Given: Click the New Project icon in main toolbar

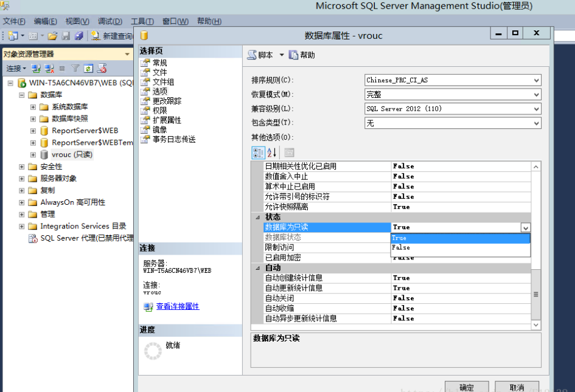Looking at the screenshot, I should click(x=13, y=35).
